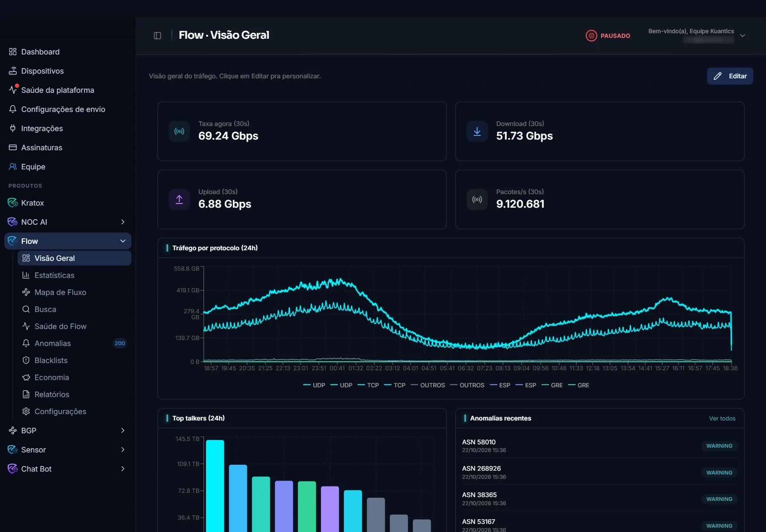The height and width of the screenshot is (532, 766).
Task: Click the Dispositivos router icon
Action: click(13, 71)
